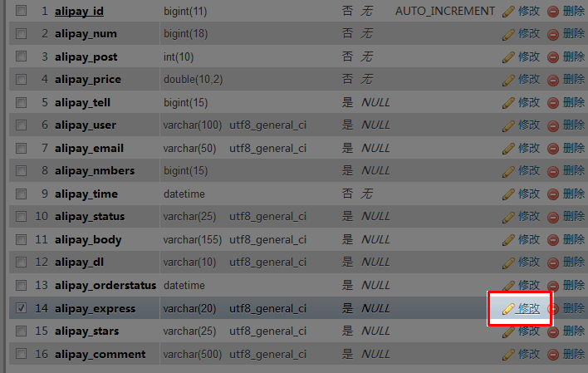Click the 修改 link for alipay_user

coord(529,125)
